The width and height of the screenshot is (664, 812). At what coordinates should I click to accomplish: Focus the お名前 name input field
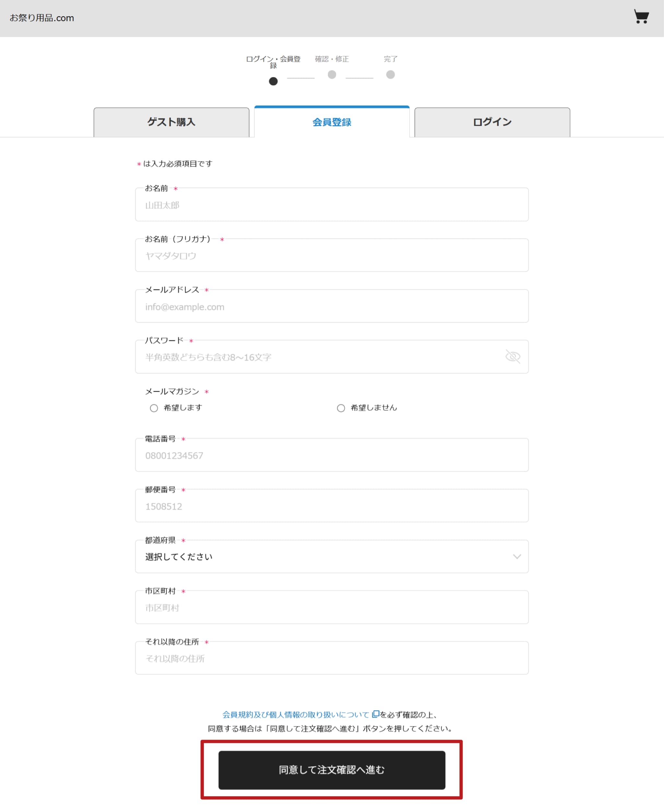point(331,205)
